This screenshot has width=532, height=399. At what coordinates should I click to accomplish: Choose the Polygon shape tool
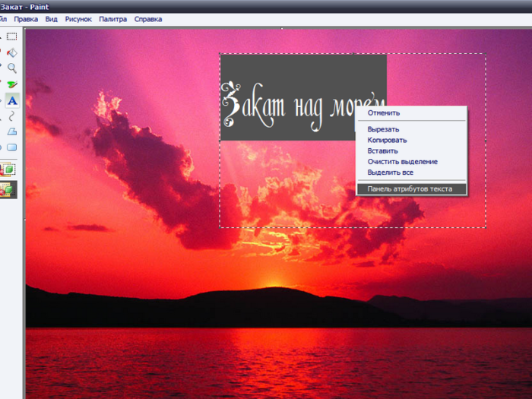pos(12,131)
